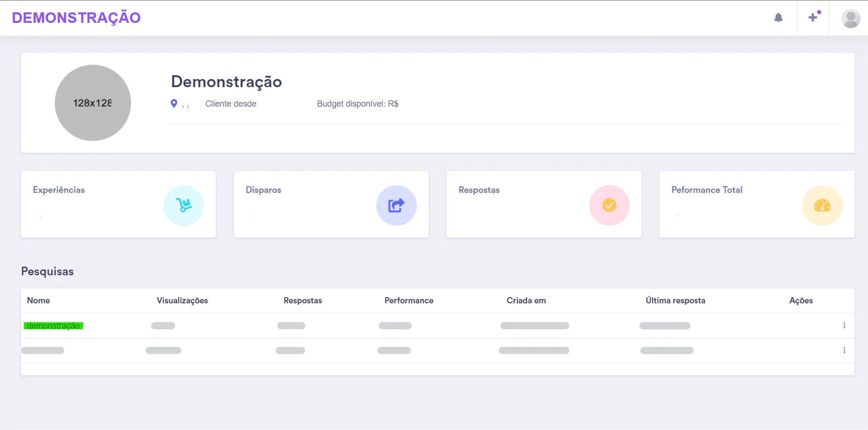
Task: Click the Ações column header
Action: 801,300
